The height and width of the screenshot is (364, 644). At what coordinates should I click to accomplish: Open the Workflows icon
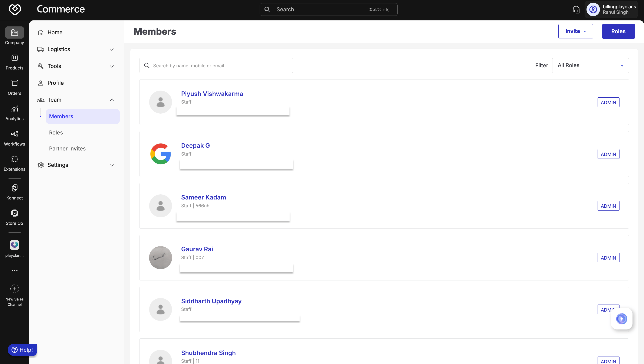14,134
